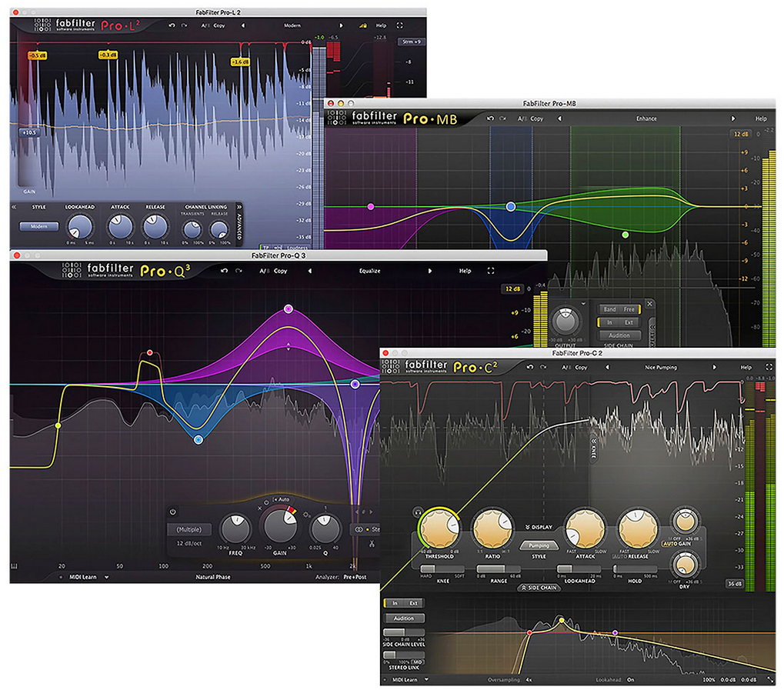Undo last change in Pro-MB

coord(491,118)
